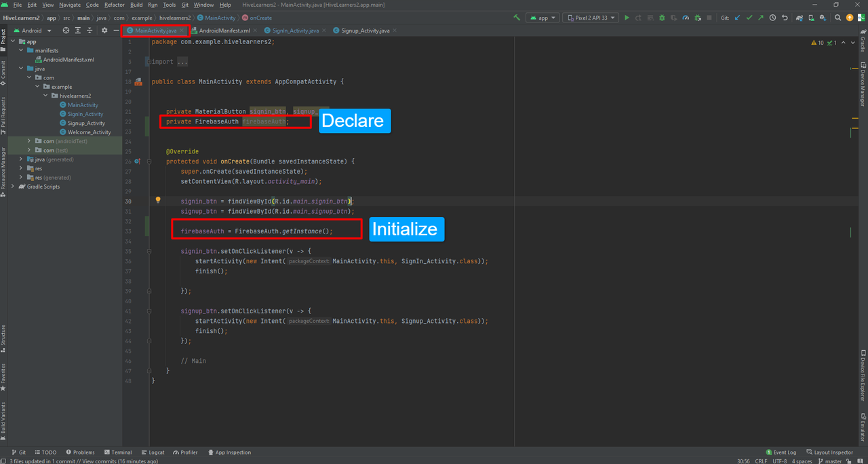Open the Navigate menu
This screenshot has width=868, height=464.
(69, 5)
